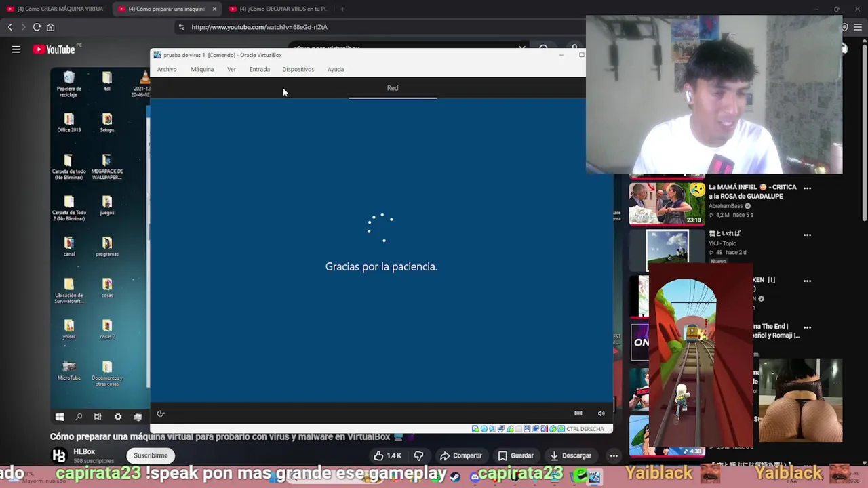Click volume icon in Windows setup screen
868x488 pixels.
point(601,413)
